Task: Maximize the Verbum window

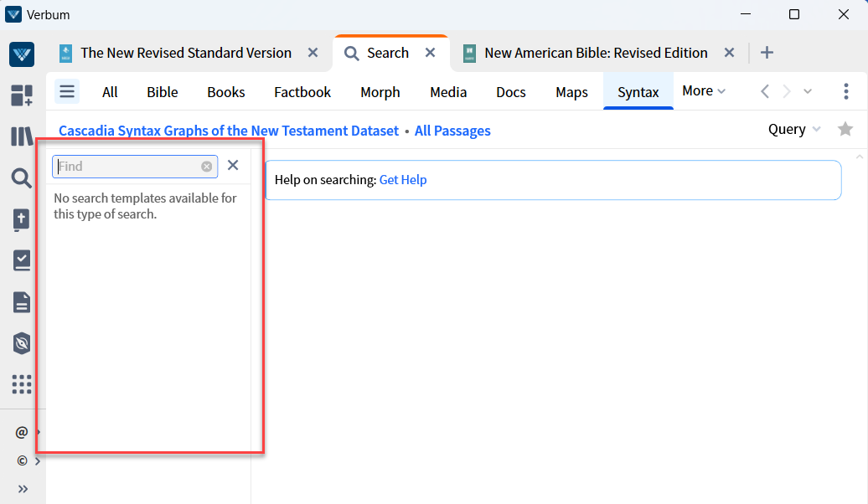Action: point(794,14)
